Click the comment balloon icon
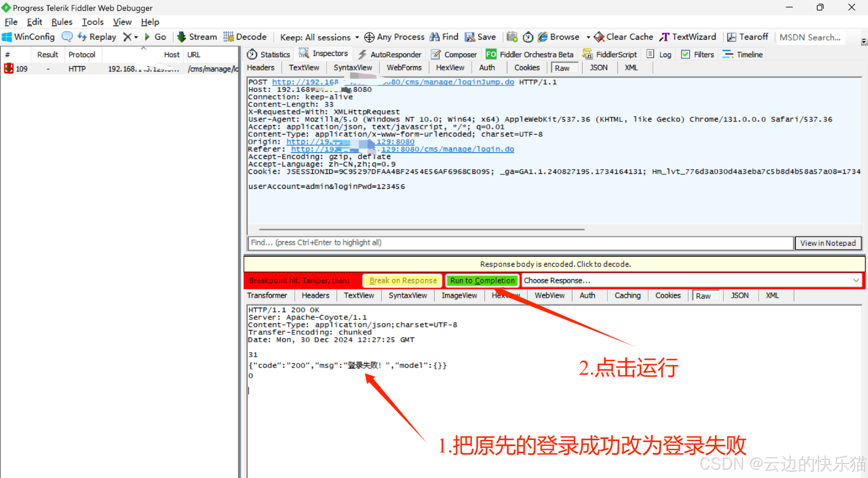The height and width of the screenshot is (478, 868). (67, 37)
